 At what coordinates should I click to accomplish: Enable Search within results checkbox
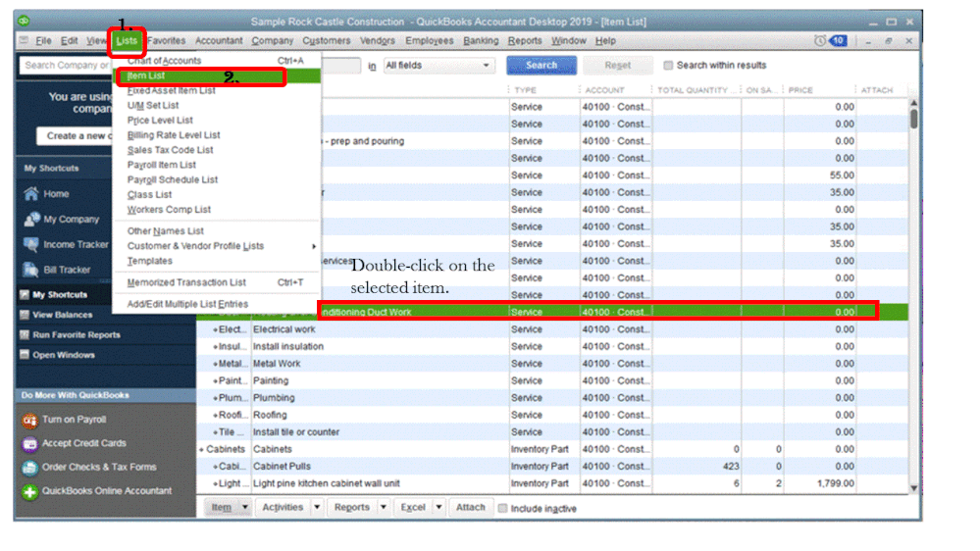[668, 65]
